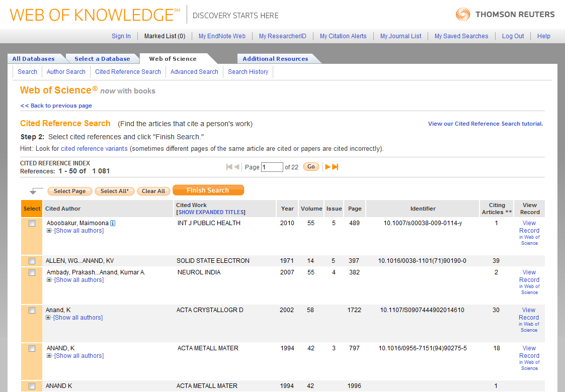Screen dimensions: 565x392
Task: Open My ResearcherID link
Action: point(283,36)
